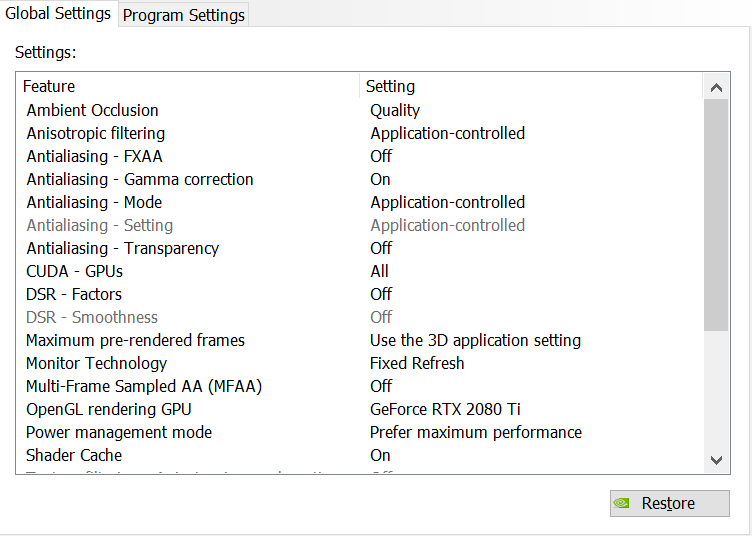This screenshot has height=536, width=752.
Task: Select the Shader Cache feature
Action: coord(74,455)
